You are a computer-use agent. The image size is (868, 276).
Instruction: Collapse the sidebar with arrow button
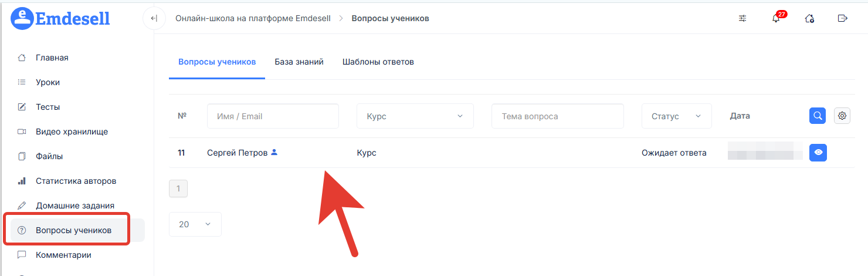click(154, 18)
